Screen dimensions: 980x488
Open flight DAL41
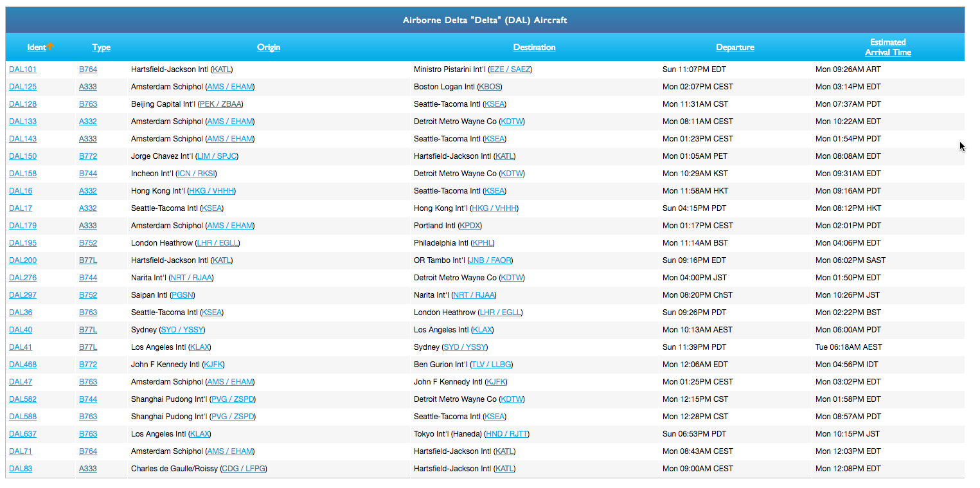click(21, 347)
